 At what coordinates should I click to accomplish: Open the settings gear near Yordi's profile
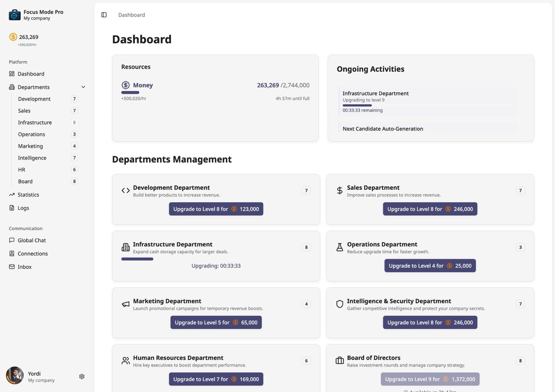click(x=82, y=376)
